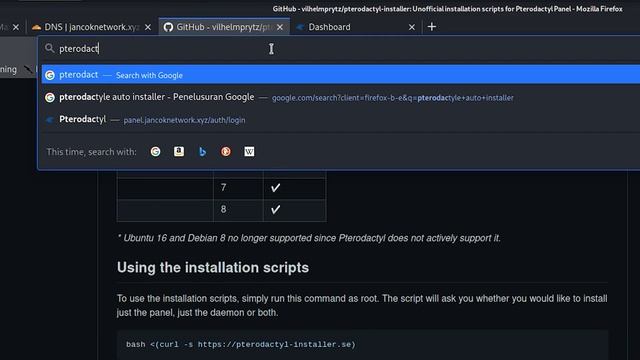Switch to GitHub vilhelmprytz tab

click(x=224, y=27)
